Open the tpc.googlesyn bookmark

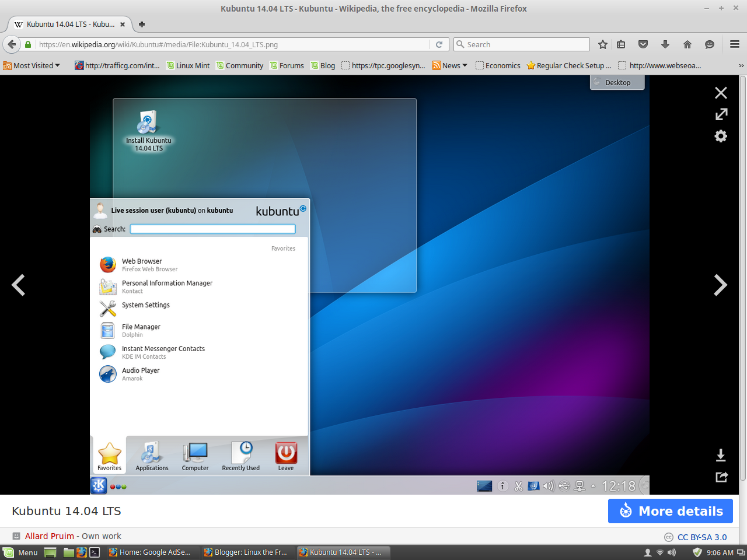383,65
